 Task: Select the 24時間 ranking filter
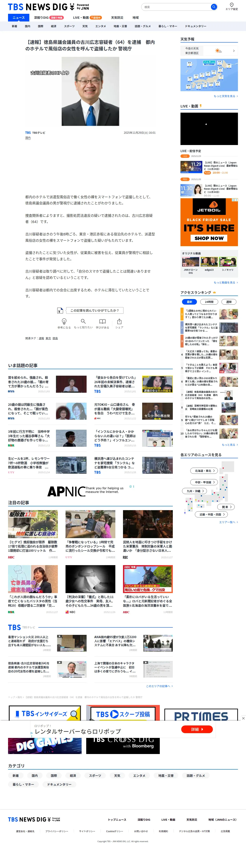(209, 302)
